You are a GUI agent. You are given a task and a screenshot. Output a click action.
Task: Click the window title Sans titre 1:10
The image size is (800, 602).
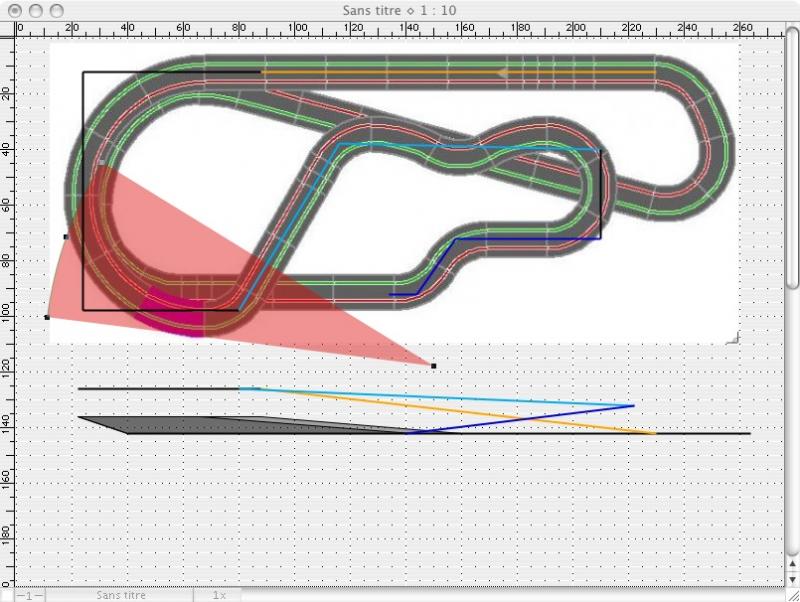click(399, 9)
